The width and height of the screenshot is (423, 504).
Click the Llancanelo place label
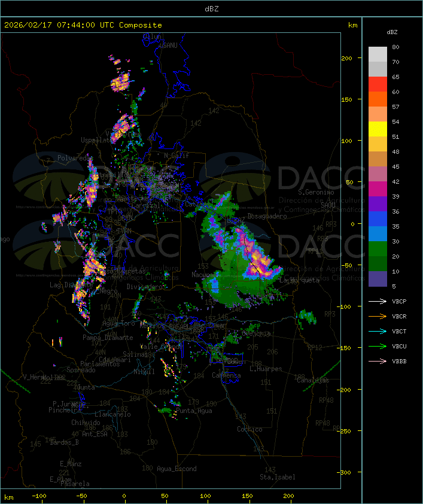[112, 414]
